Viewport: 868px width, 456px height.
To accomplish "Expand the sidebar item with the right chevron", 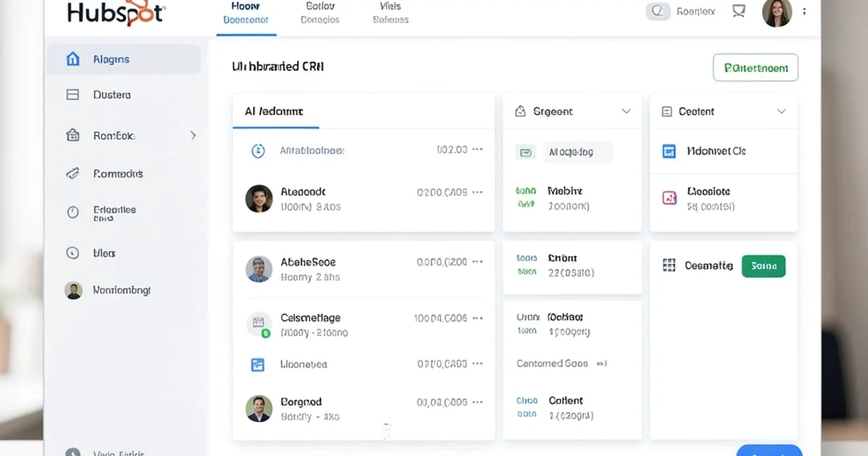I will pos(192,135).
